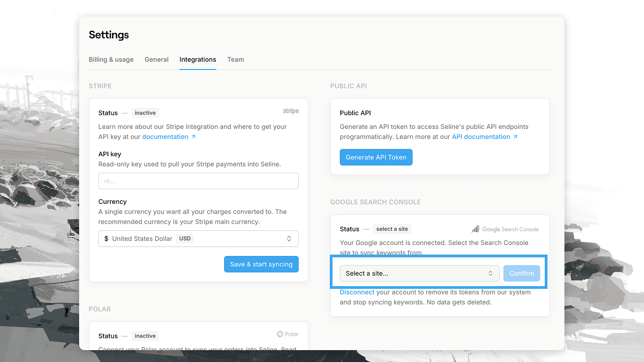Click the Settings heading
Image resolution: width=644 pixels, height=362 pixels.
109,35
